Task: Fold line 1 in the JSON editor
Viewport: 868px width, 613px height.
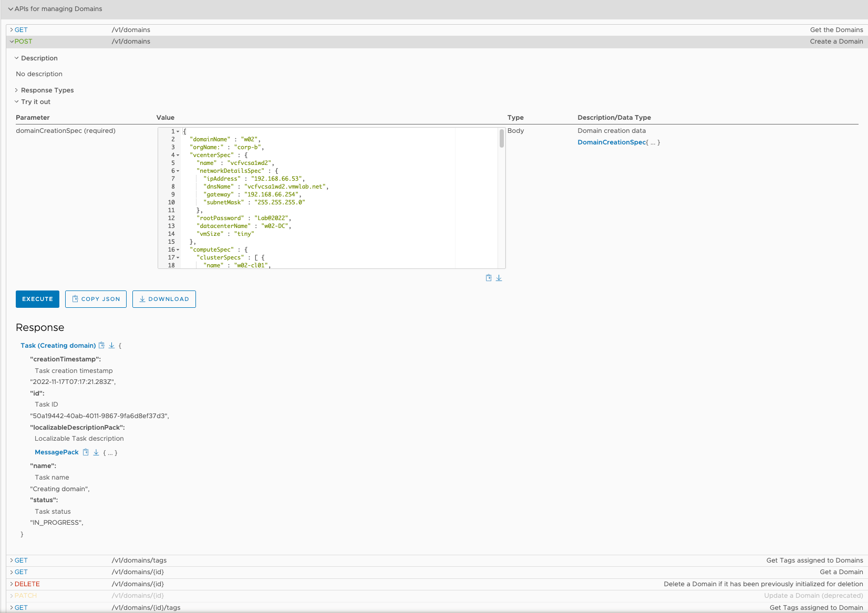Action: [178, 132]
